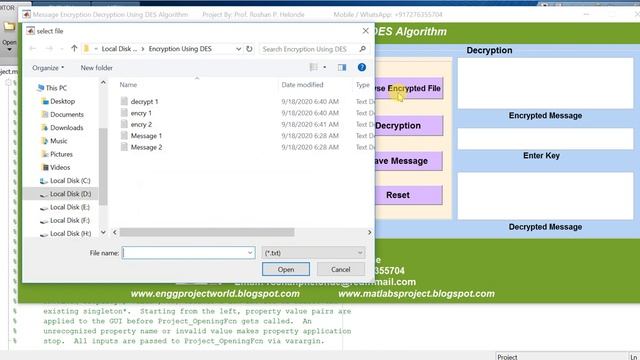Click the Open button
Viewport: 640px width, 360px height.
(286, 269)
